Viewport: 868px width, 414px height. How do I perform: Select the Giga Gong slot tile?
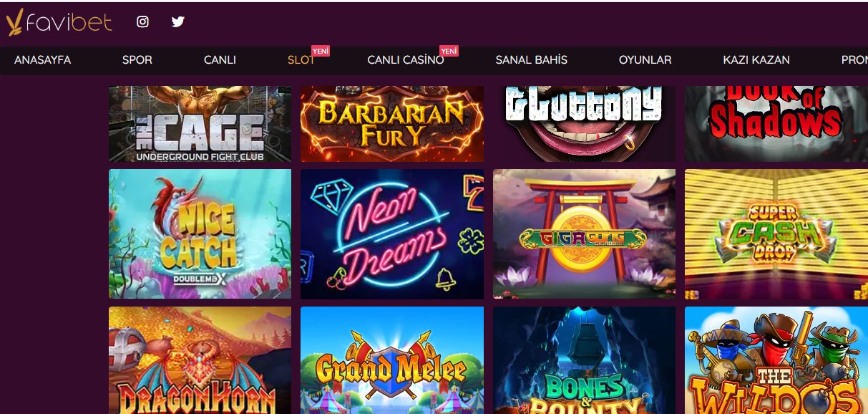[584, 234]
